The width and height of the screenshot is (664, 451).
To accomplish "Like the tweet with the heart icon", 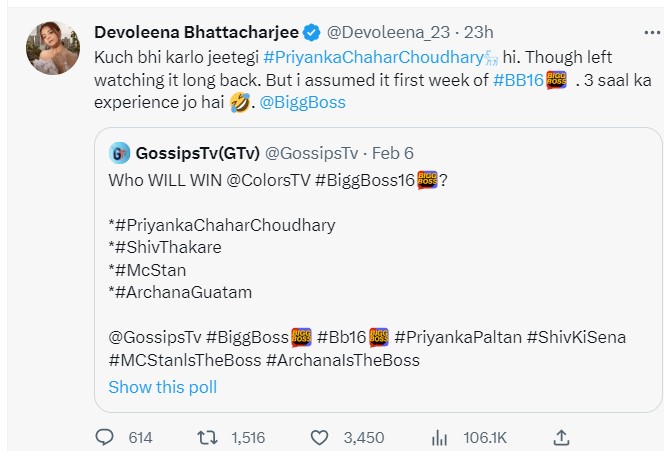I will pyautogui.click(x=320, y=437).
